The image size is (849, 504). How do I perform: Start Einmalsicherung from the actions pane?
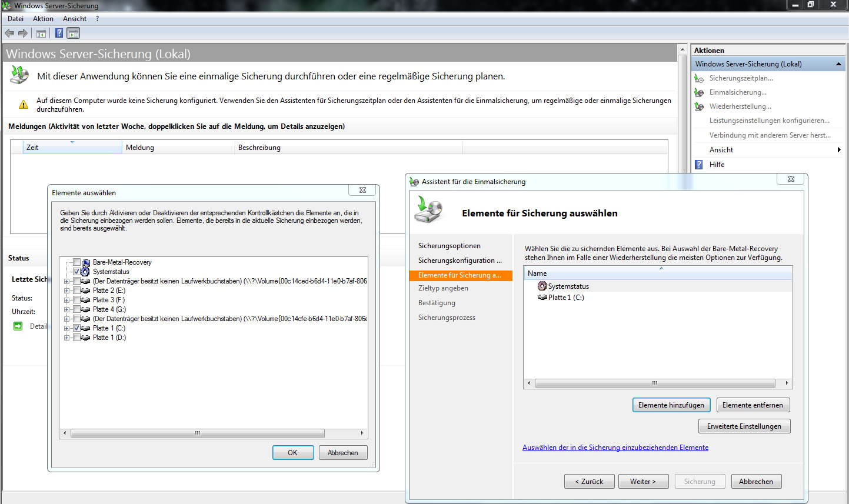pyautogui.click(x=737, y=92)
